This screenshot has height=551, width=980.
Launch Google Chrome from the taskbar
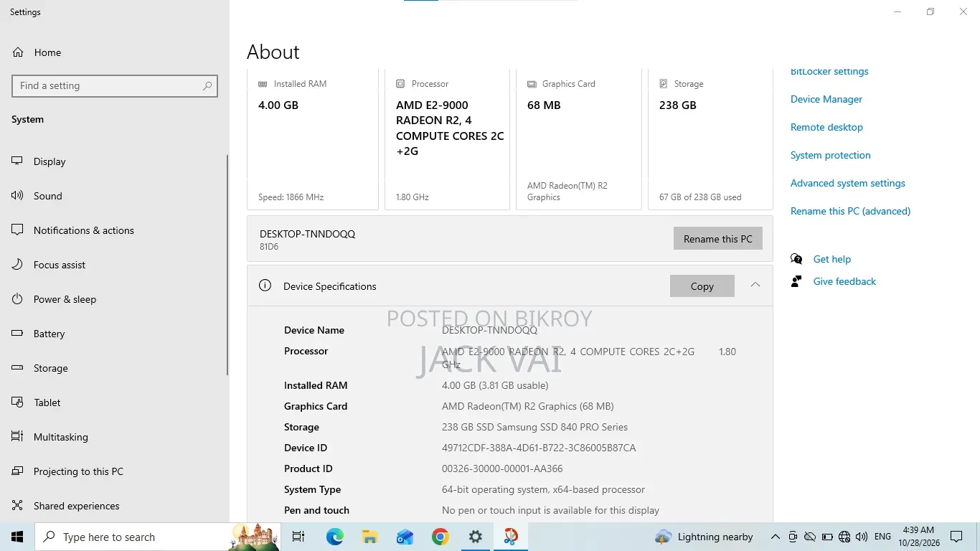[x=440, y=537]
